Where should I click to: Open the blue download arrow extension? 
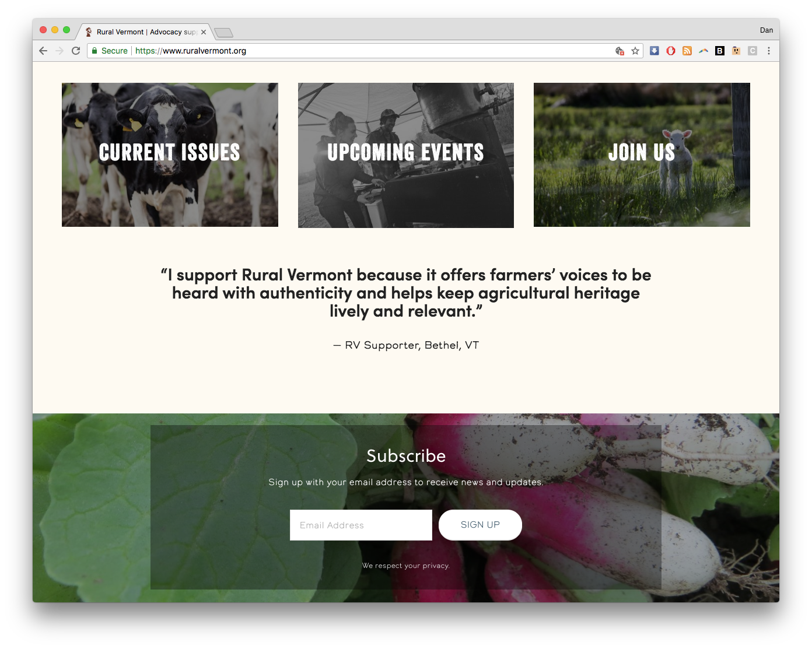click(x=654, y=51)
